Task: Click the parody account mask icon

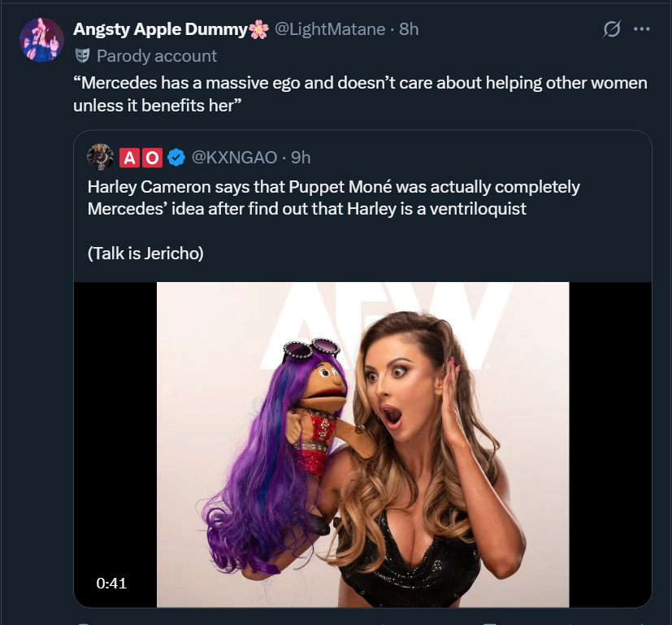Action: [81, 56]
